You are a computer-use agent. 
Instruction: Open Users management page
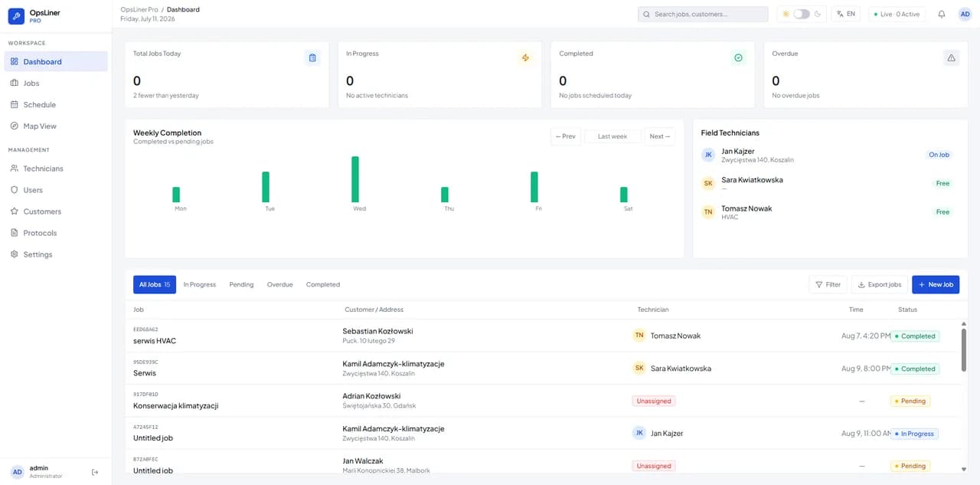point(55,190)
